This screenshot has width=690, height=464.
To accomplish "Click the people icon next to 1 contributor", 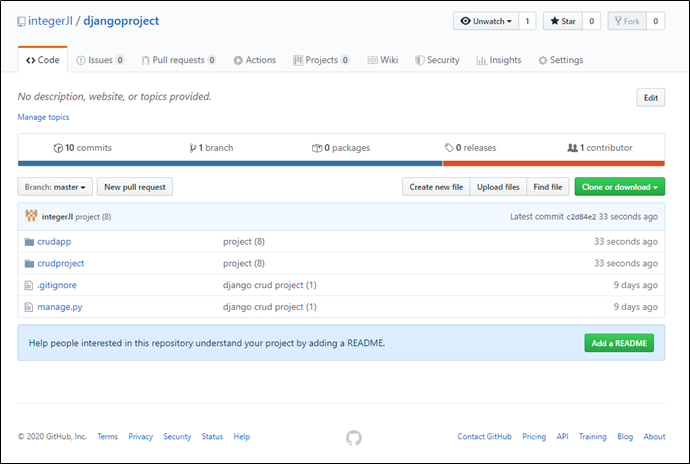I will pyautogui.click(x=573, y=148).
